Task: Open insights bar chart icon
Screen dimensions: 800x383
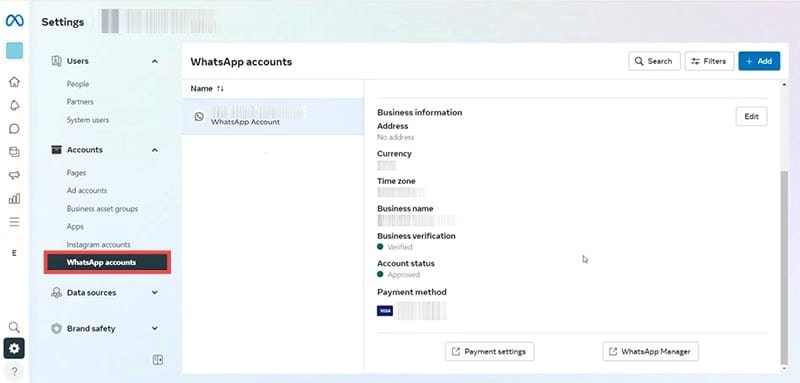Action: click(14, 198)
